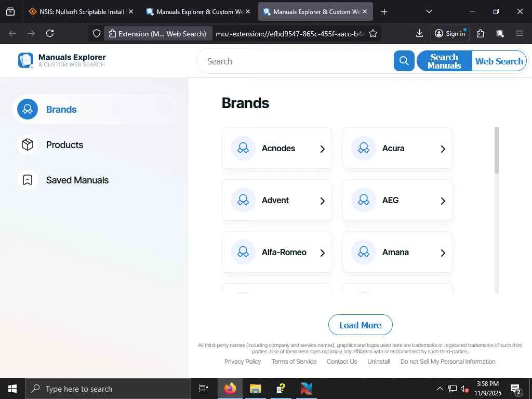Open the blue X-shaped taskbar application
This screenshot has width=532, height=399.
(x=306, y=389)
